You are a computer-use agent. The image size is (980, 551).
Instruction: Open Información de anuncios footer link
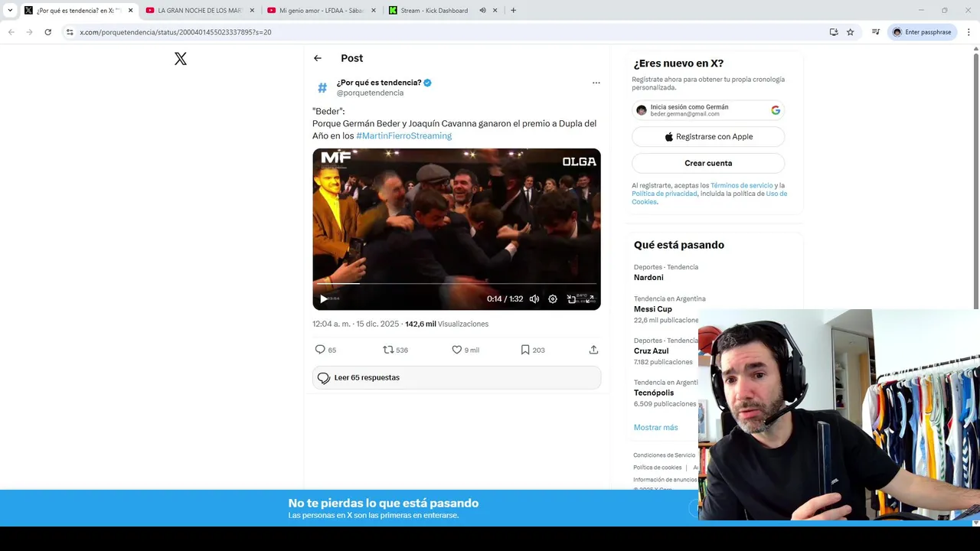click(665, 480)
